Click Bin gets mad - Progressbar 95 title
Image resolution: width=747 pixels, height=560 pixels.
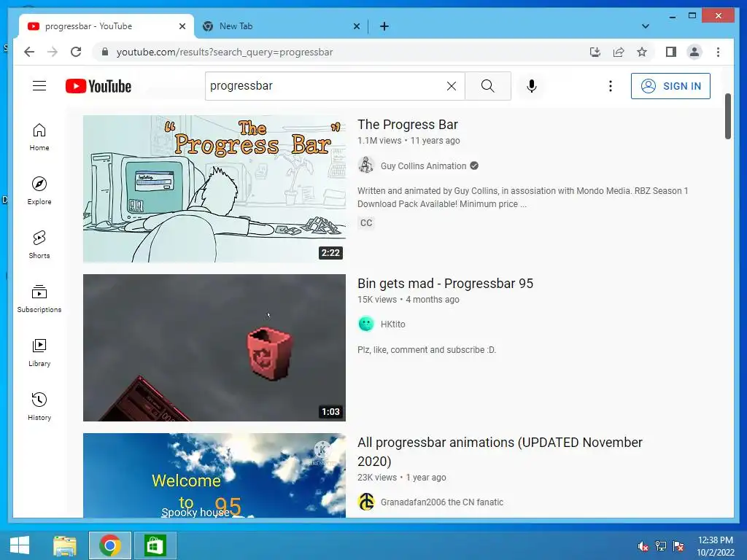tap(445, 284)
